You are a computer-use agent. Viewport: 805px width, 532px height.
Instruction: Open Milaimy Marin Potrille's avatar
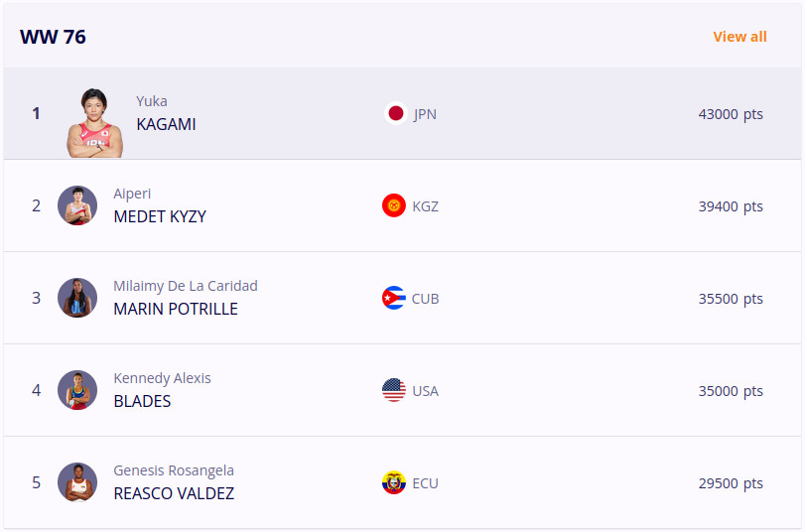(77, 298)
